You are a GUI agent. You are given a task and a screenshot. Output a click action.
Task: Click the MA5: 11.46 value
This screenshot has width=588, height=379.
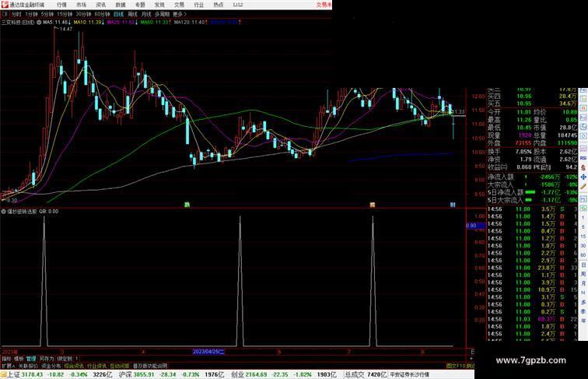[57, 23]
